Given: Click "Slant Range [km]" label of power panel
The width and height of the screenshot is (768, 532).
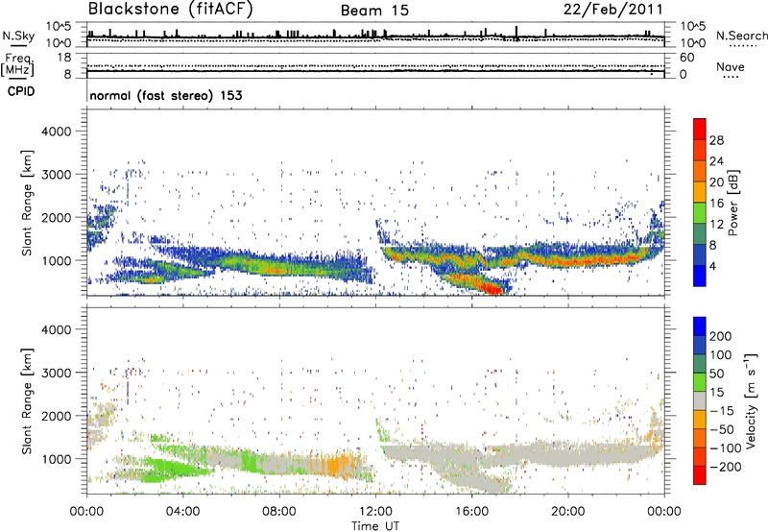Looking at the screenshot, I should 27,203.
